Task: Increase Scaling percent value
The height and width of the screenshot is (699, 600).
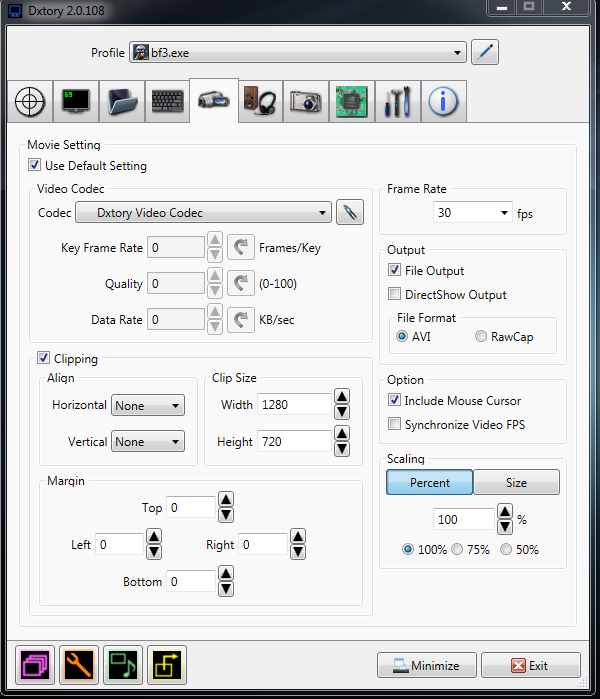Action: [x=505, y=511]
